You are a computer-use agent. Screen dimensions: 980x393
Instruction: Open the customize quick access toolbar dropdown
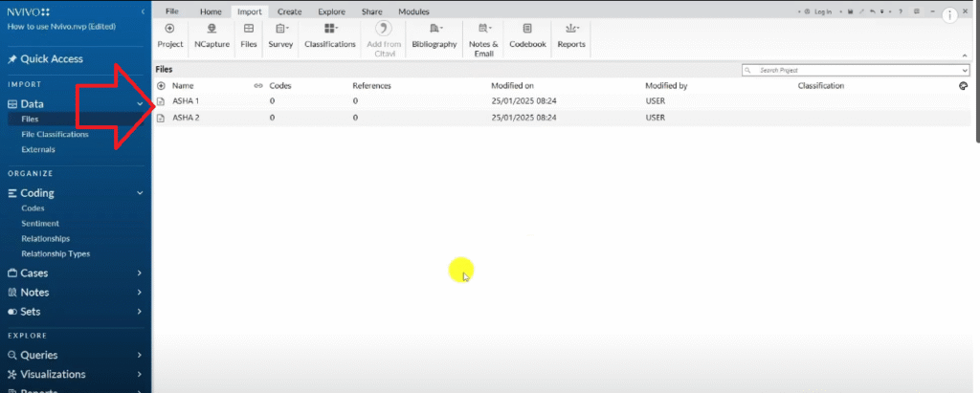881,11
